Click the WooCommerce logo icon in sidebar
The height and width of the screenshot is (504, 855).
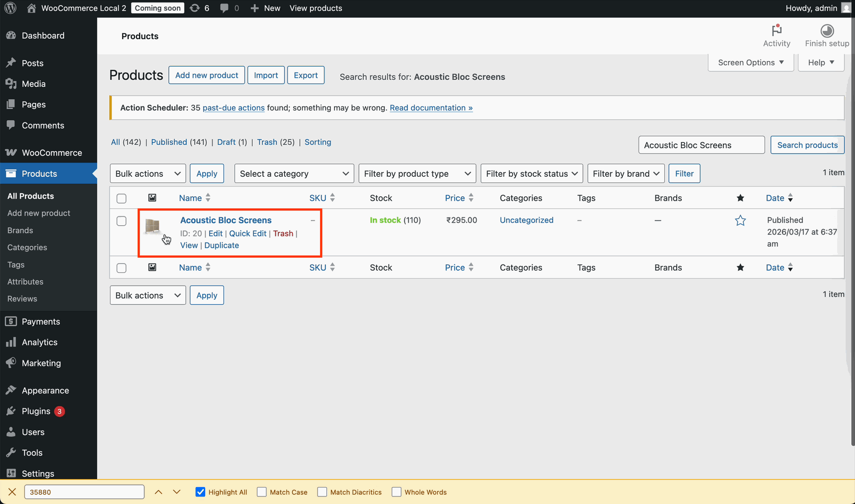coord(11,153)
